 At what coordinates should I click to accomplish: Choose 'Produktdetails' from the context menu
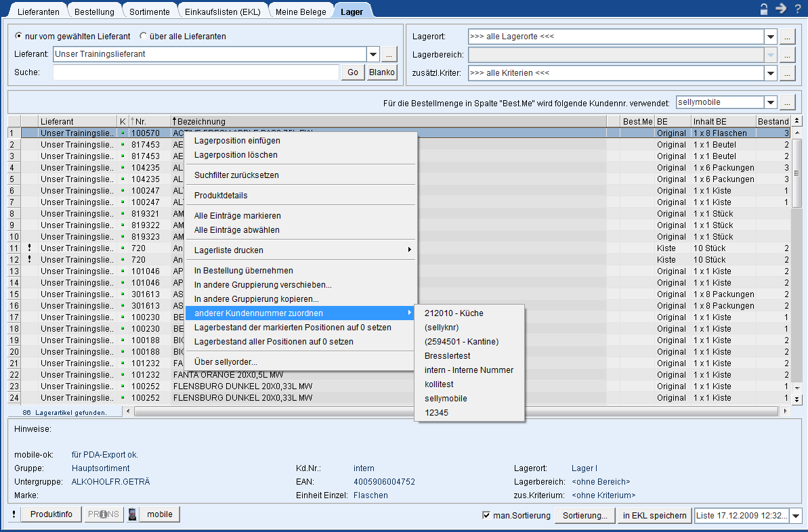221,196
